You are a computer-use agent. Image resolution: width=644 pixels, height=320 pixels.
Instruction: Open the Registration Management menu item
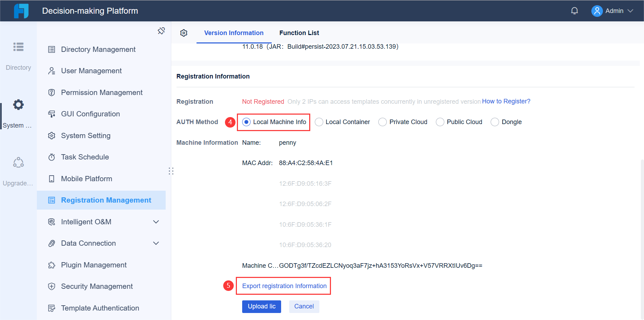(x=106, y=200)
